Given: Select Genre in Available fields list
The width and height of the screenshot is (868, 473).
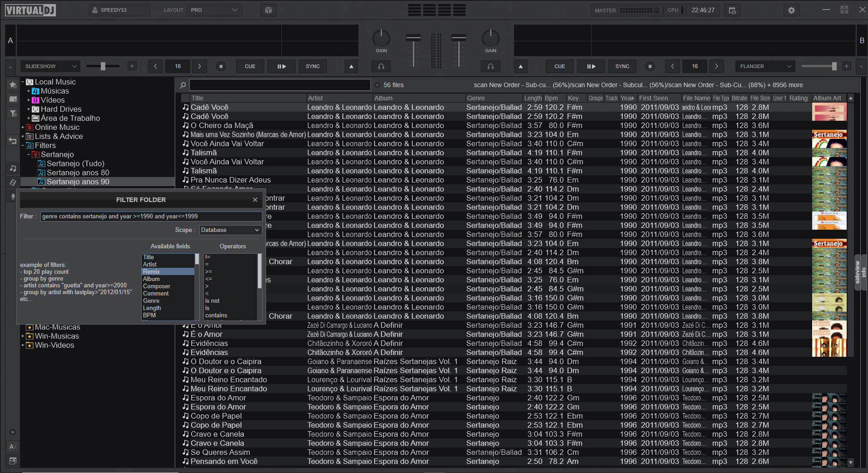Looking at the screenshot, I should (x=168, y=301).
